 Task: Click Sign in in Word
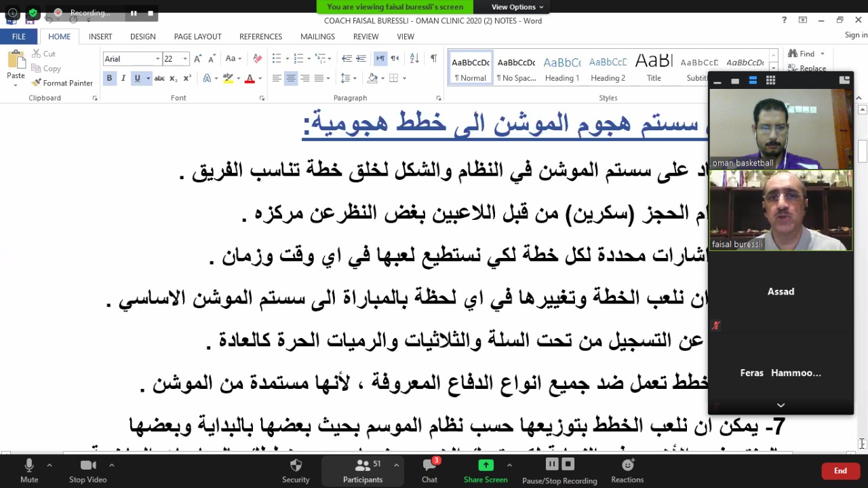pyautogui.click(x=856, y=35)
